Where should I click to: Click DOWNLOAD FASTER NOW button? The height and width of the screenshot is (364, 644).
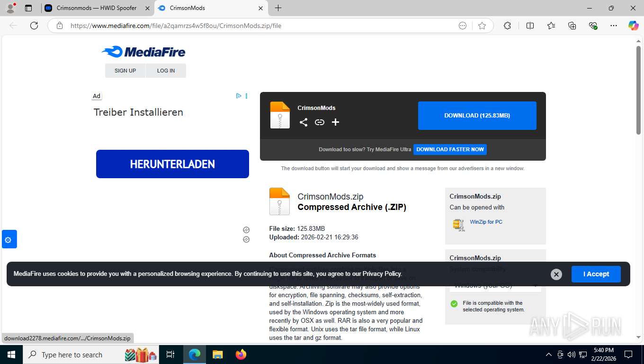pyautogui.click(x=450, y=149)
